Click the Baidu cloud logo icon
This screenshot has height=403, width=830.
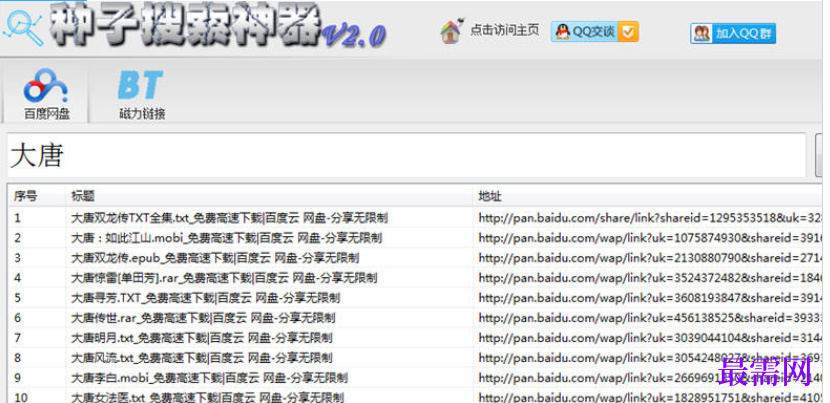click(46, 85)
